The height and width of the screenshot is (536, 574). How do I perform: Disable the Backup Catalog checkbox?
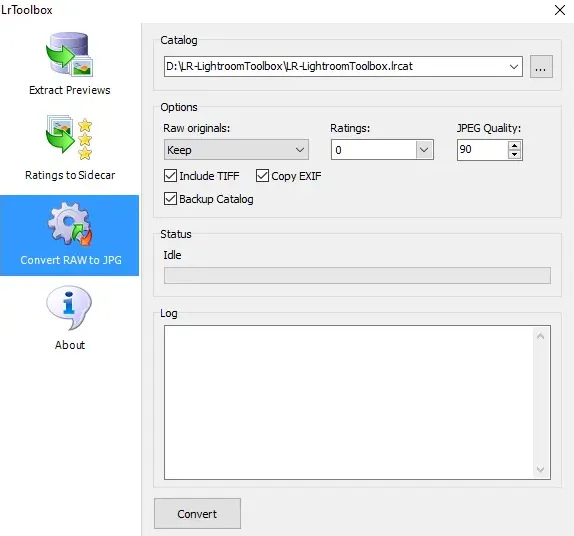[170, 199]
